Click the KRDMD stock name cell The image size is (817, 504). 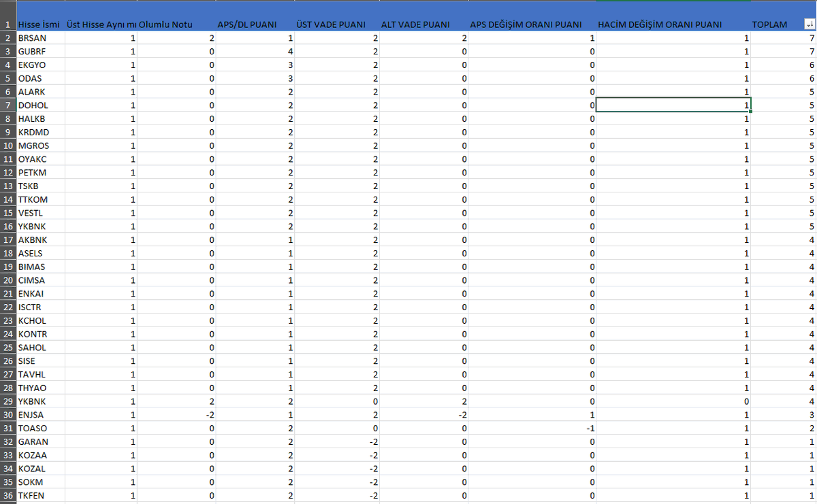pos(39,132)
